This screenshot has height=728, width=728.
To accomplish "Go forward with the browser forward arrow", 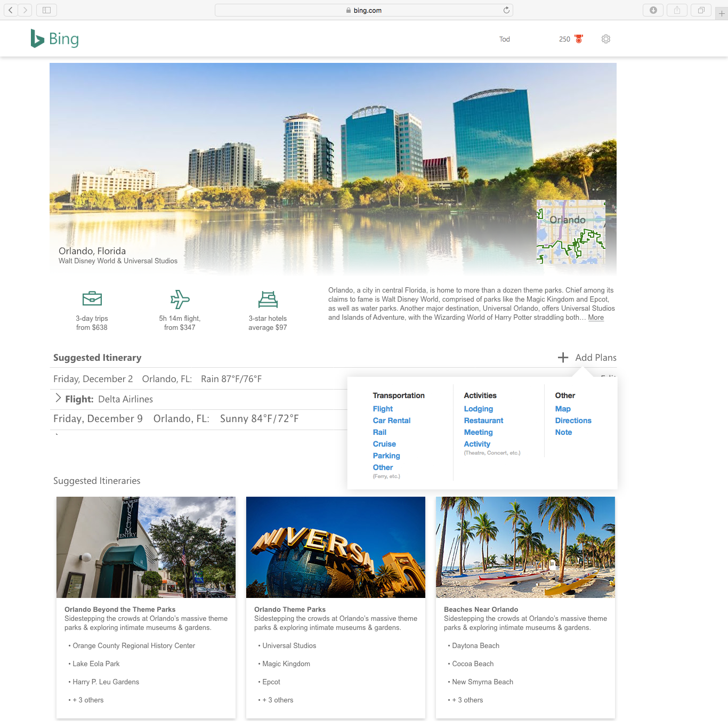I will [x=25, y=10].
